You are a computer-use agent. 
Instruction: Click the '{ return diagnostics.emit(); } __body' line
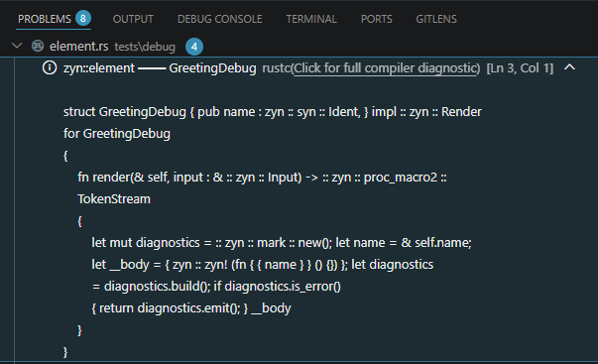coord(191,307)
